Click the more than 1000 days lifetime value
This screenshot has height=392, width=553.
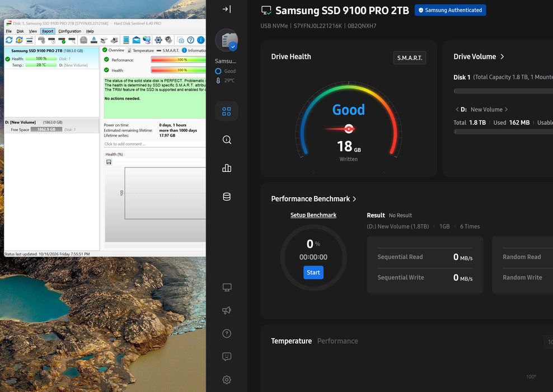click(x=178, y=130)
